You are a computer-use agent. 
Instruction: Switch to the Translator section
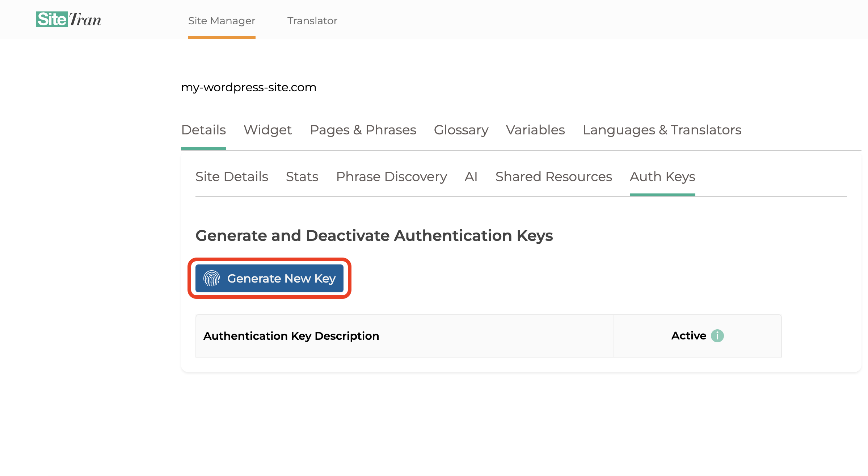click(x=312, y=21)
